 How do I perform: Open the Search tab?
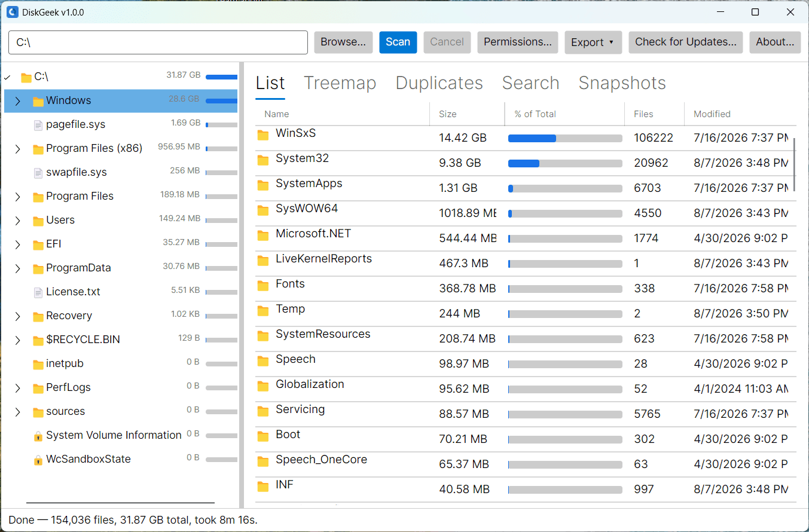tap(531, 83)
